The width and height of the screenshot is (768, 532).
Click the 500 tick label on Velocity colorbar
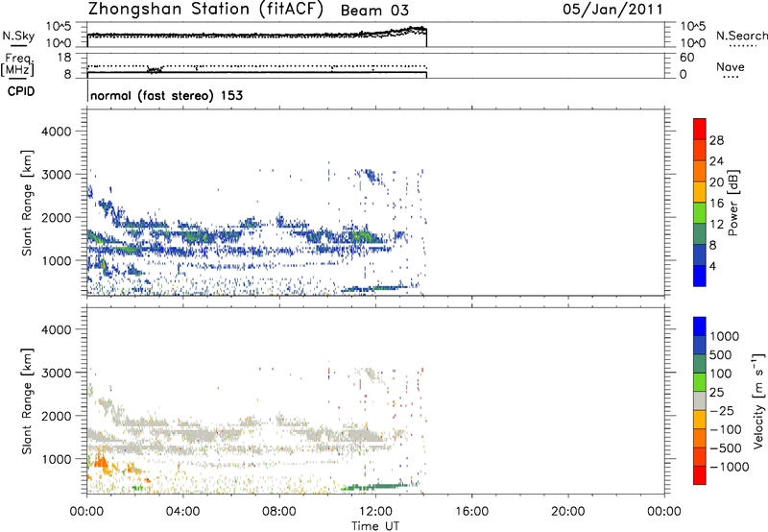point(721,354)
